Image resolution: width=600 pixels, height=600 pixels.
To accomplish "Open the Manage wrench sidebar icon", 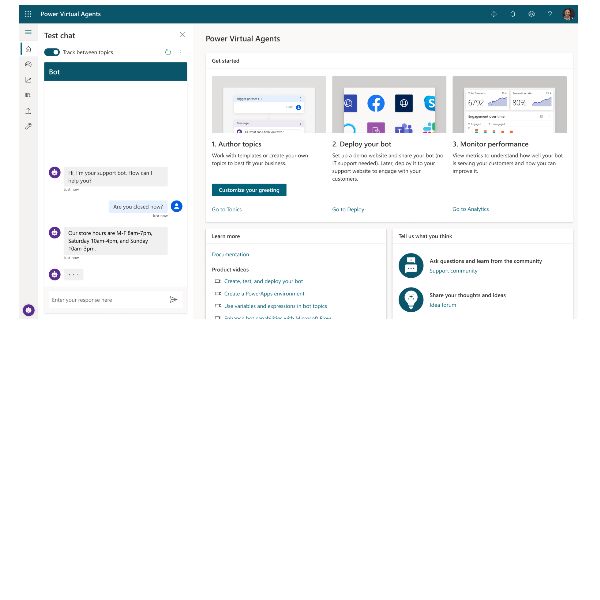I will pos(28,126).
